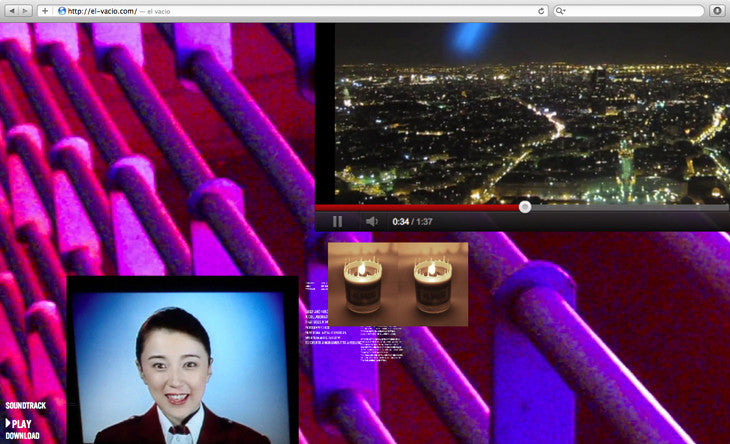Reload the page with refresh icon
This screenshot has width=730, height=444.
coord(541,11)
